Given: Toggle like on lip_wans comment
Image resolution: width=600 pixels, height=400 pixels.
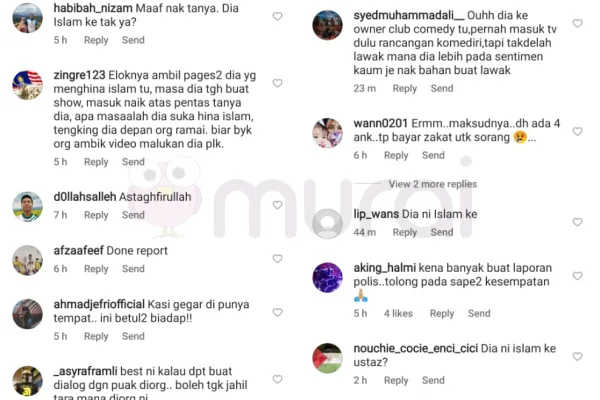Looking at the screenshot, I should pyautogui.click(x=577, y=222).
